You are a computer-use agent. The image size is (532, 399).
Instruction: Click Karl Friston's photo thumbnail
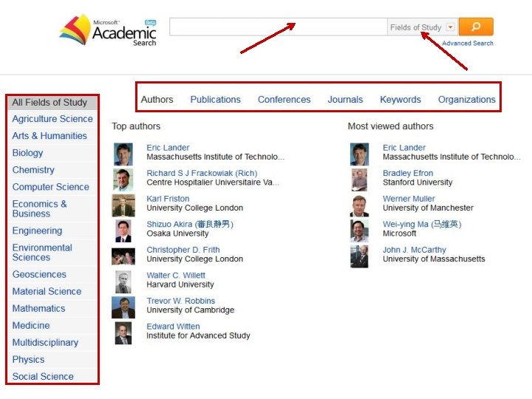123,205
